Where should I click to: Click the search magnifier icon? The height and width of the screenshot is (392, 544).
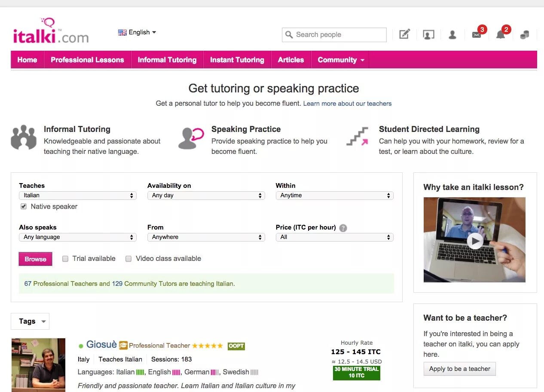[x=289, y=34]
